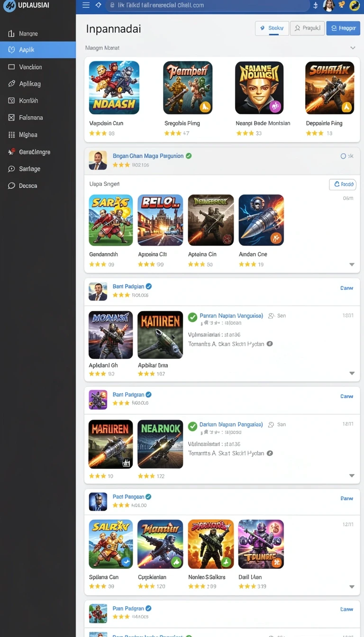The height and width of the screenshot is (637, 364).
Task: Open the user avatar in top bar
Action: [328, 6]
